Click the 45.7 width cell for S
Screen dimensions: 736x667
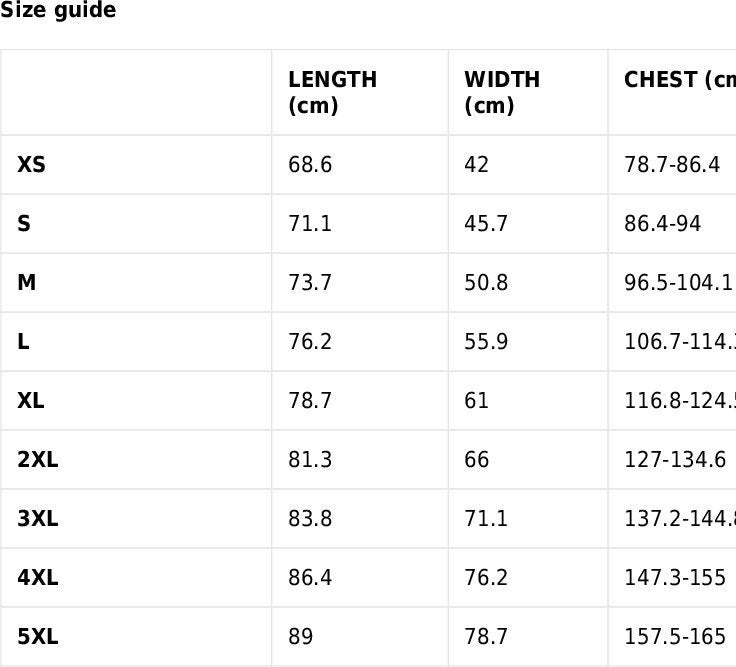click(x=486, y=224)
